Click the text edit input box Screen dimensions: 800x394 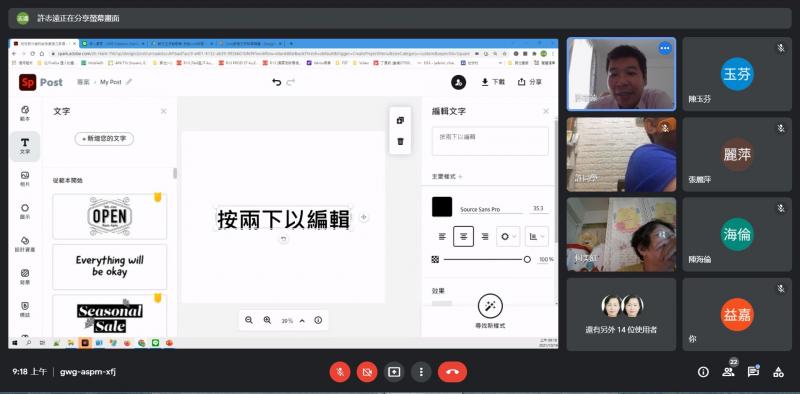tap(490, 141)
